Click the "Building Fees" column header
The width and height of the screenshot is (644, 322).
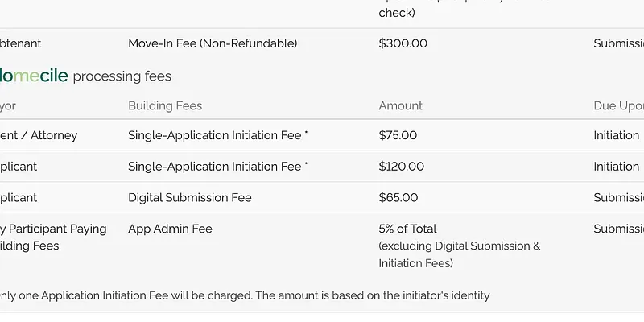[165, 105]
